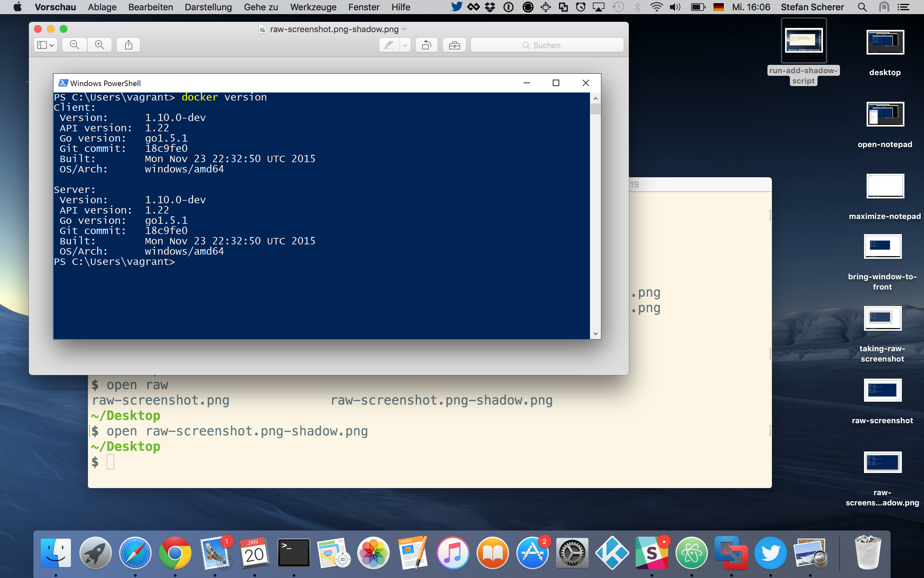Screen dimensions: 924x578
Task: Open the Bearbeiten menu
Action: point(150,7)
